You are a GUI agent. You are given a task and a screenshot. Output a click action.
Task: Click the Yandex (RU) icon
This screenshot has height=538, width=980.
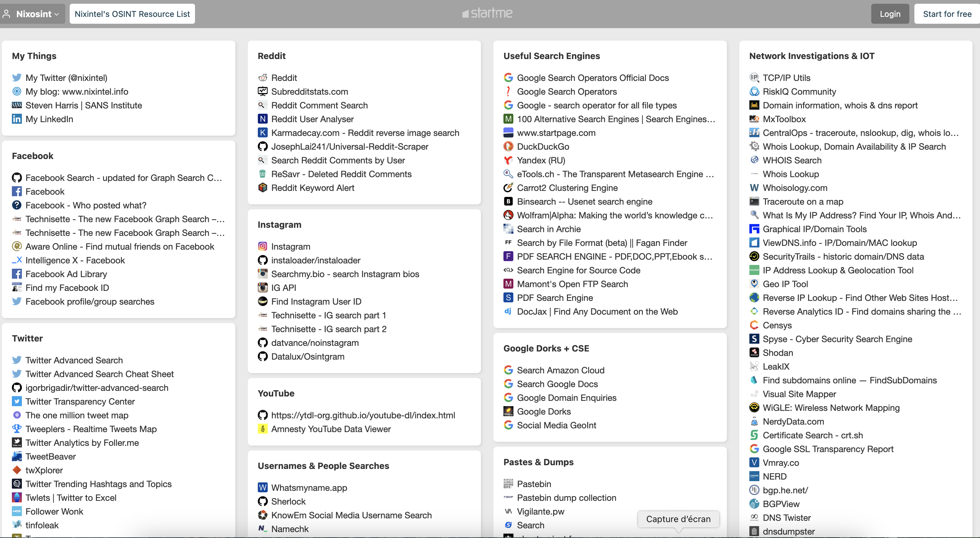point(508,160)
